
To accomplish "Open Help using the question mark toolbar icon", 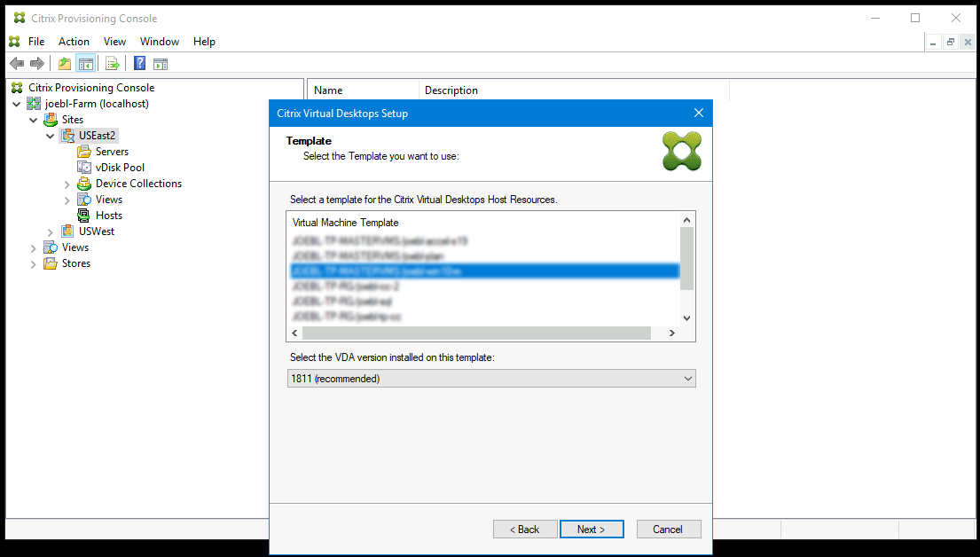I will click(139, 63).
